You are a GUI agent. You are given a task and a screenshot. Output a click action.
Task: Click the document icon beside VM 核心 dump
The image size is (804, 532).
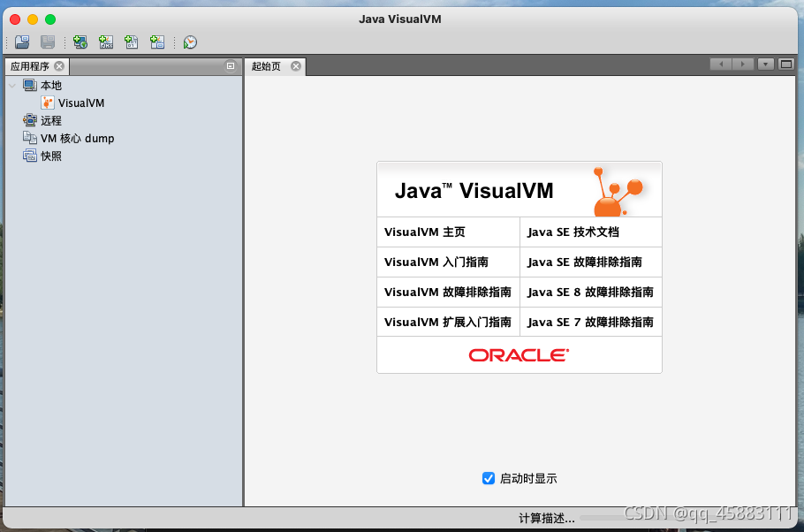30,138
